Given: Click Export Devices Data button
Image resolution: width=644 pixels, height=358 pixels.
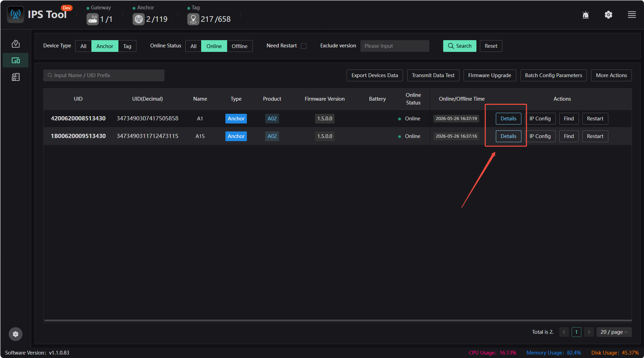Looking at the screenshot, I should [375, 75].
